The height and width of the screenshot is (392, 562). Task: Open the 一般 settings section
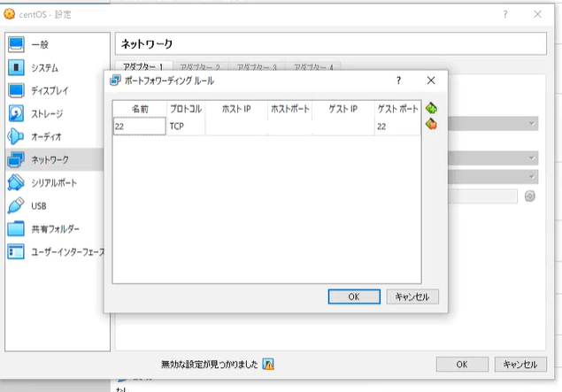(x=58, y=44)
